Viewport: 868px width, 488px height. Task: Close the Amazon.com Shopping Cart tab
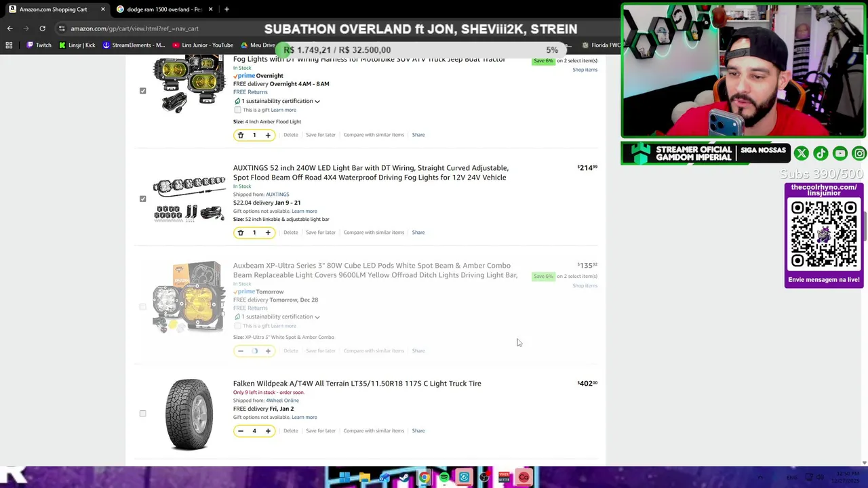tap(102, 9)
